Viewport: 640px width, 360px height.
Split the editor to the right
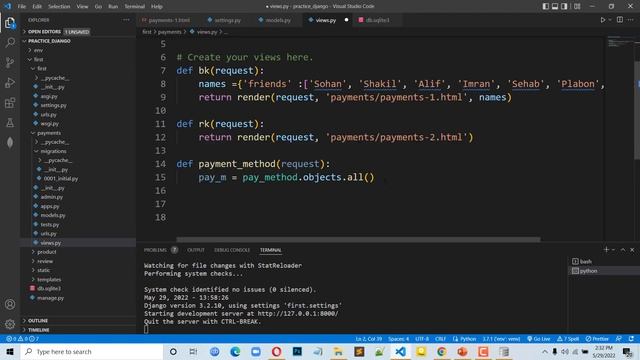pyautogui.click(x=620, y=20)
